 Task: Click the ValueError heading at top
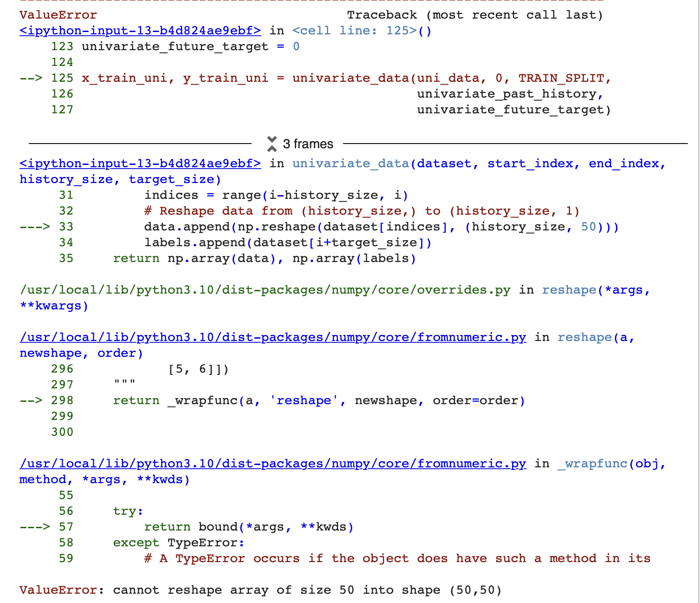(58, 15)
